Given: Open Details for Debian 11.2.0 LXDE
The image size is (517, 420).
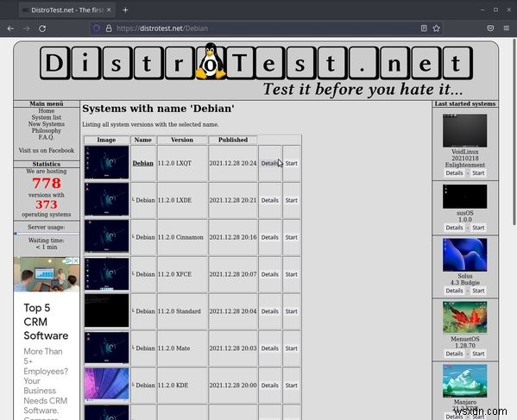Looking at the screenshot, I should [x=269, y=200].
